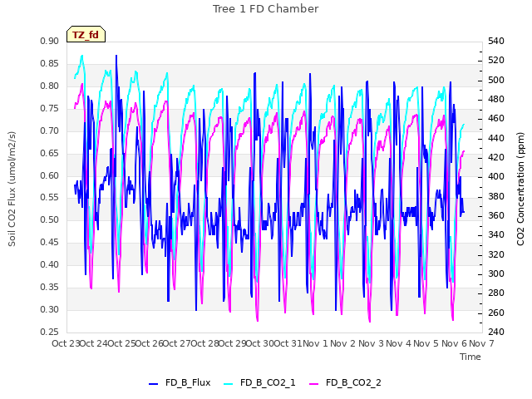The height and width of the screenshot is (399, 532).
Task: Click the magenta FD_B_CO2_2 legend swatch
Action: 314,384
